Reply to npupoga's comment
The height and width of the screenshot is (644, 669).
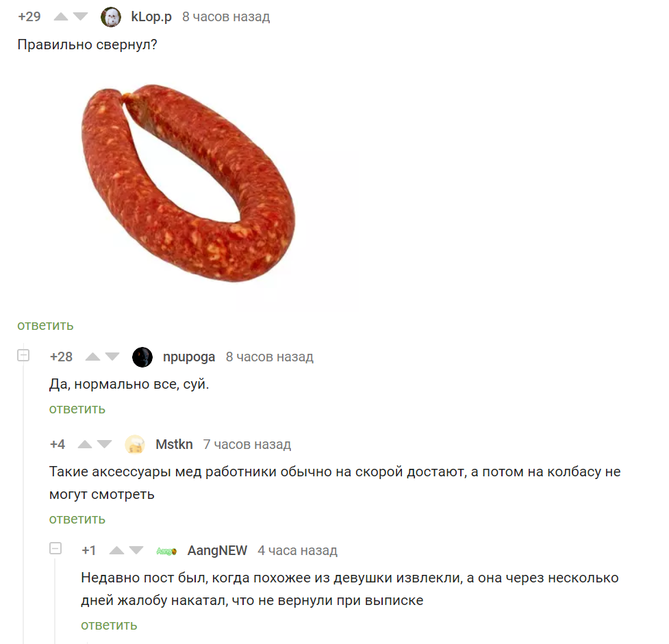click(77, 409)
